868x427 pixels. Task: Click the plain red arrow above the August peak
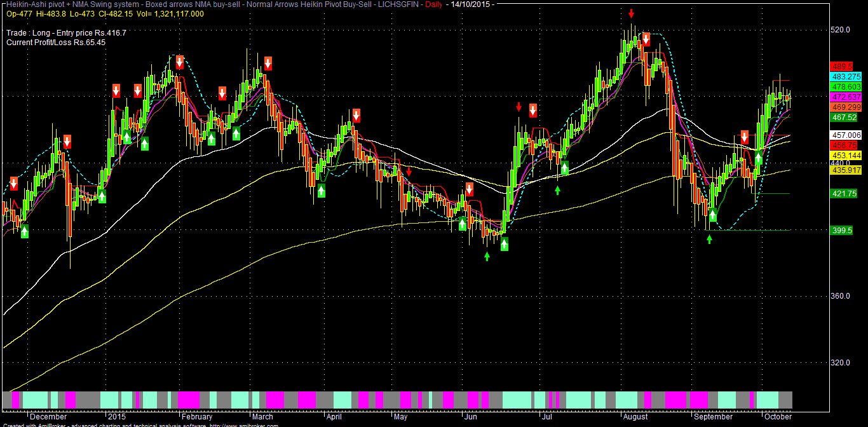click(x=631, y=13)
